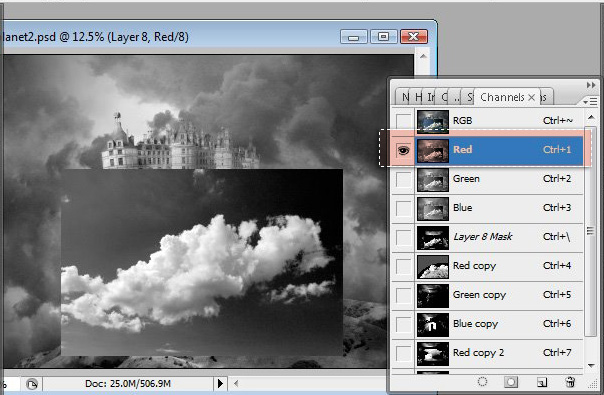The height and width of the screenshot is (395, 604).
Task: Select the Layer 8 Mask label
Action: [x=483, y=237]
